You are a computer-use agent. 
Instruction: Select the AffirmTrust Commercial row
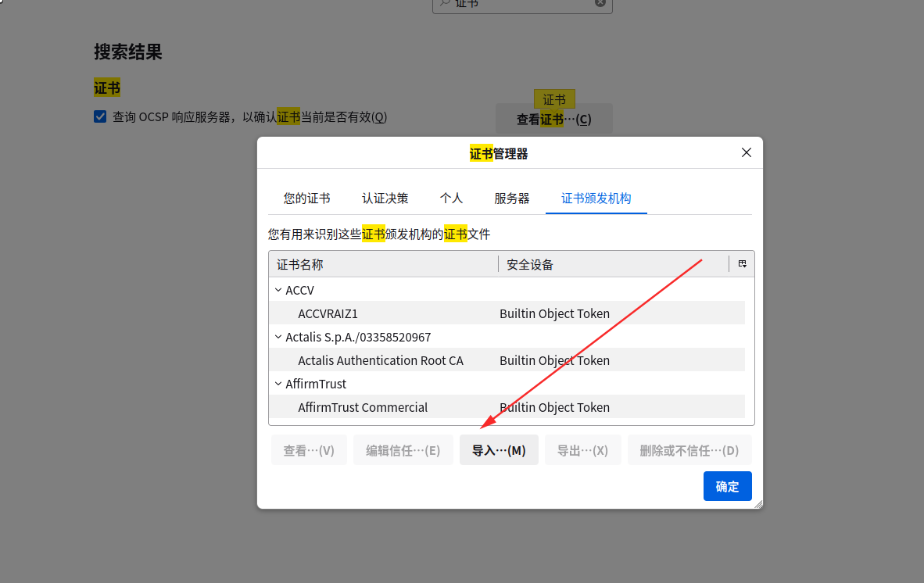pyautogui.click(x=507, y=407)
